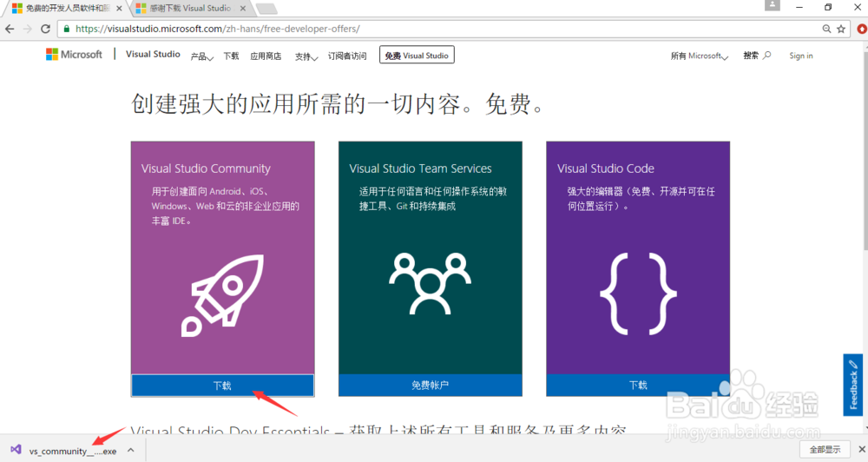The image size is (868, 462).
Task: Bookmark page with the star icon
Action: pyautogui.click(x=841, y=29)
